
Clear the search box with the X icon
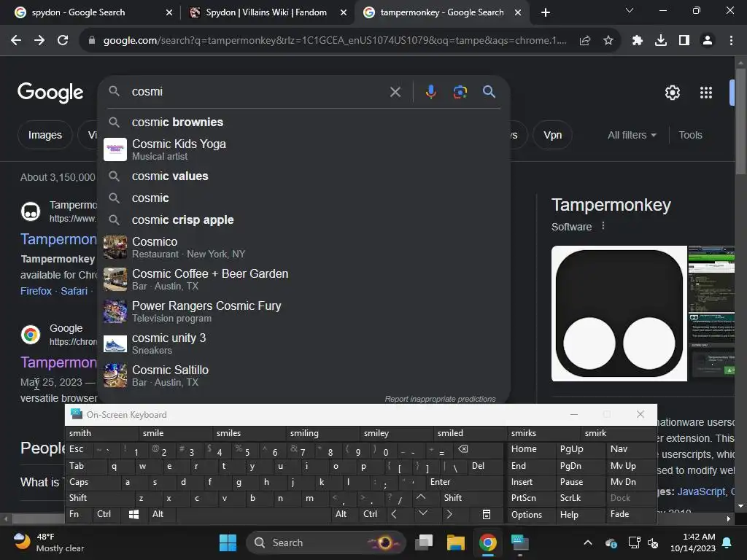(x=395, y=92)
